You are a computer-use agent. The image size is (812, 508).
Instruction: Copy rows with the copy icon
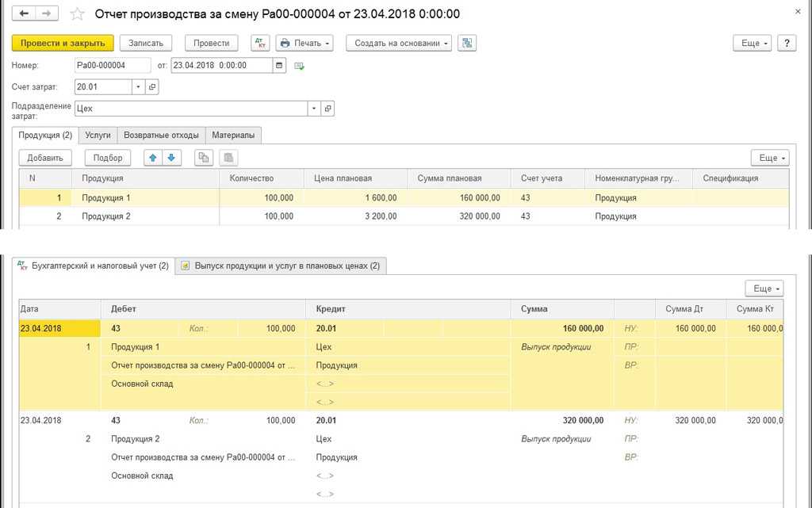pyautogui.click(x=204, y=158)
